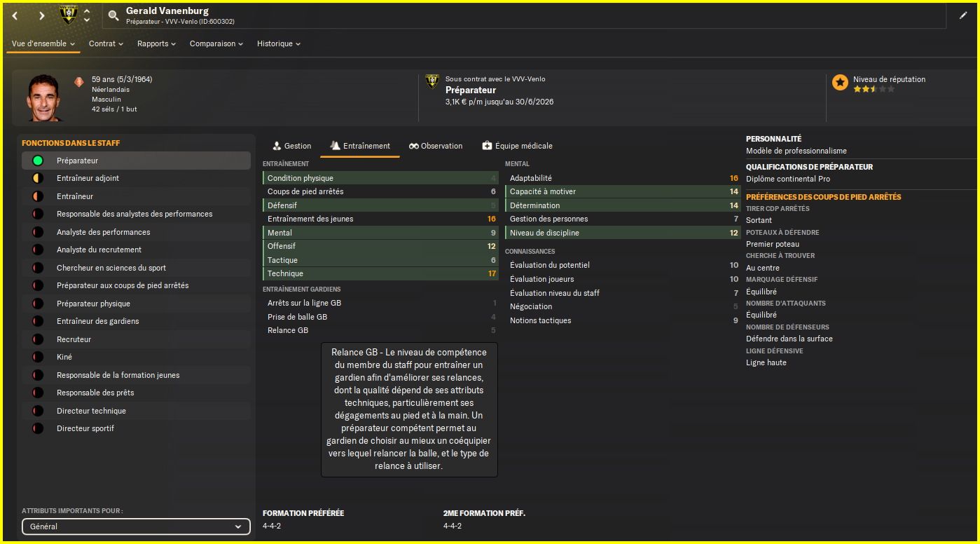Click Modèle de professionnalisme personality text
This screenshot has height=544, width=980.
796,151
